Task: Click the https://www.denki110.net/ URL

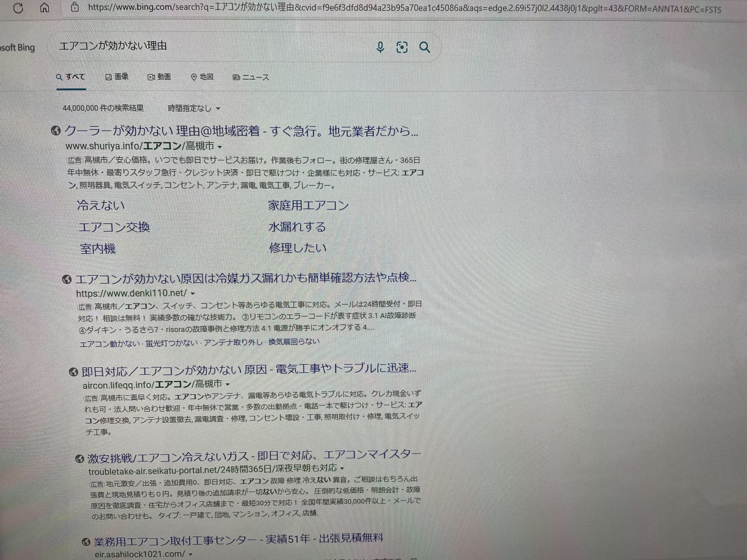Action: tap(131, 293)
